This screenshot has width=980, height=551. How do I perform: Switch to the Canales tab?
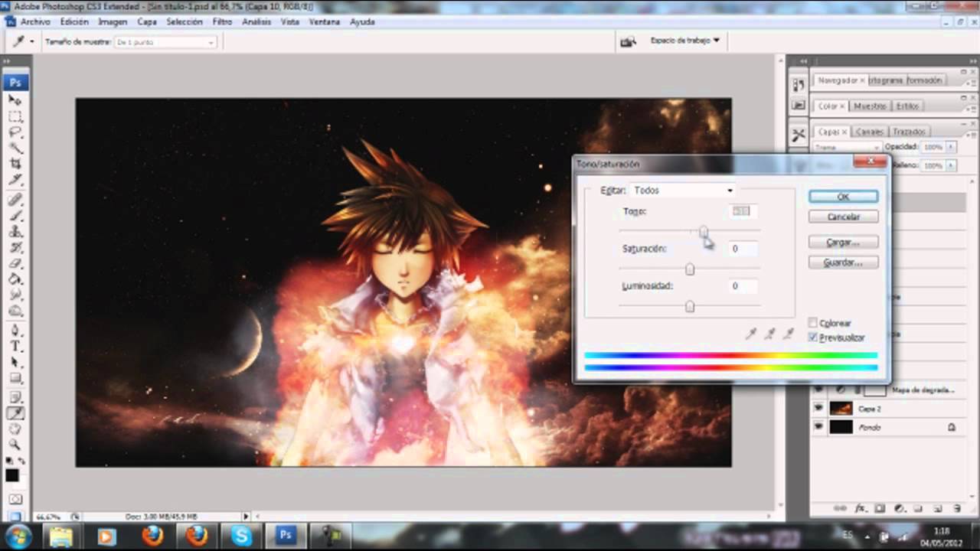click(870, 132)
